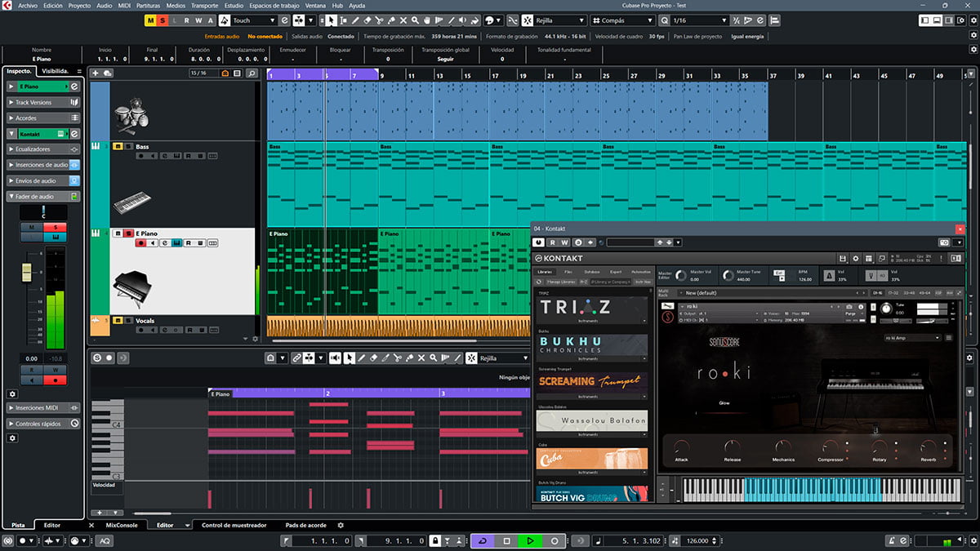Open the Pads de acorde tab
Viewport: 980px width, 551px height.
coord(306,525)
